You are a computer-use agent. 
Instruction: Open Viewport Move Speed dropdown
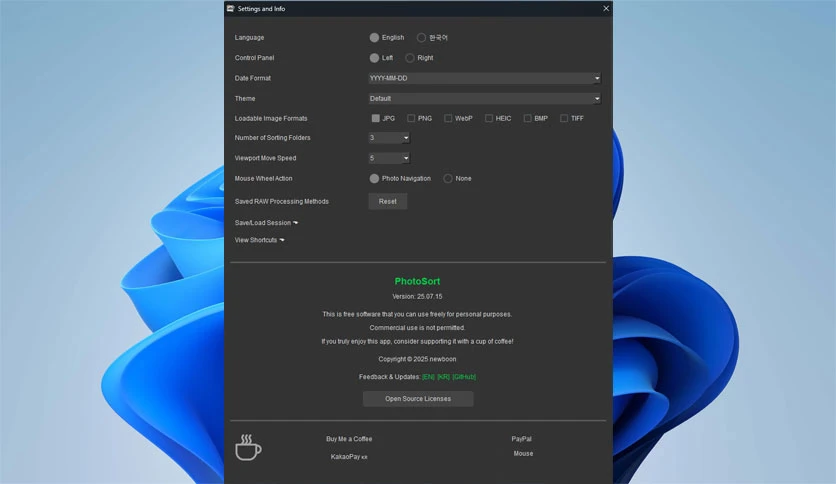(x=389, y=158)
